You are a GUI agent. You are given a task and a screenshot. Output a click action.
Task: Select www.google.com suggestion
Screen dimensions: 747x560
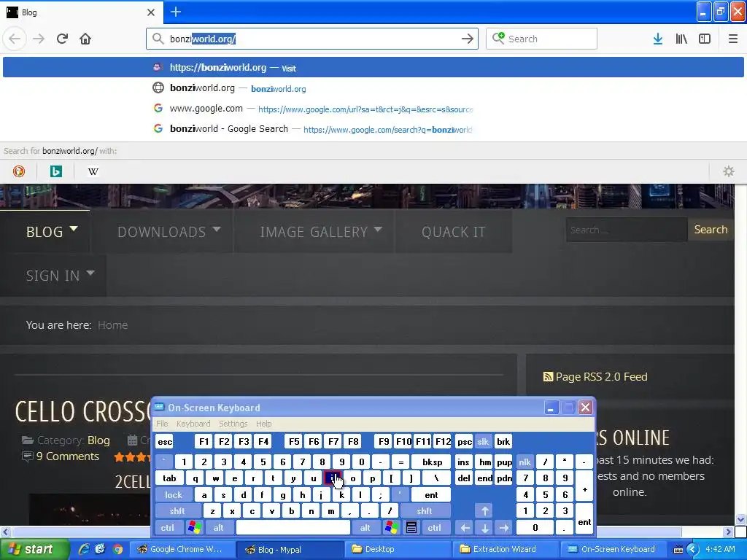coord(373,109)
